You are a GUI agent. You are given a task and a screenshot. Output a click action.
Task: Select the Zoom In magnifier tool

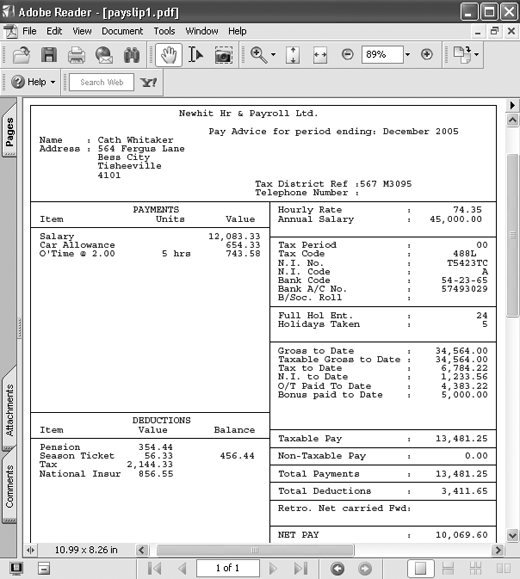click(259, 55)
